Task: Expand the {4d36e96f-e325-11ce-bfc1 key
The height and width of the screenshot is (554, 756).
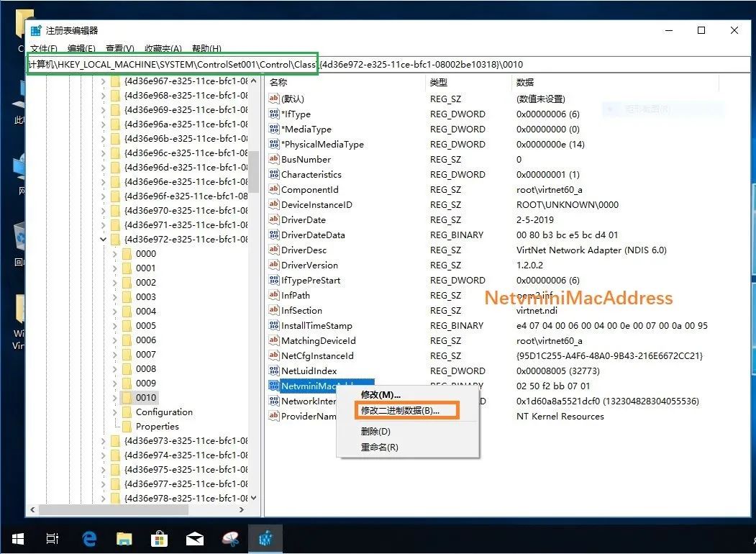Action: [x=103, y=196]
